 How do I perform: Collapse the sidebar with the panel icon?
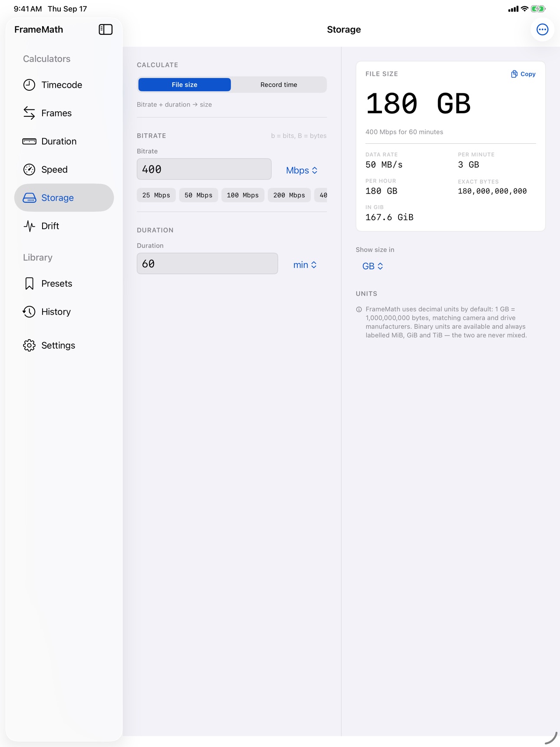pyautogui.click(x=105, y=30)
